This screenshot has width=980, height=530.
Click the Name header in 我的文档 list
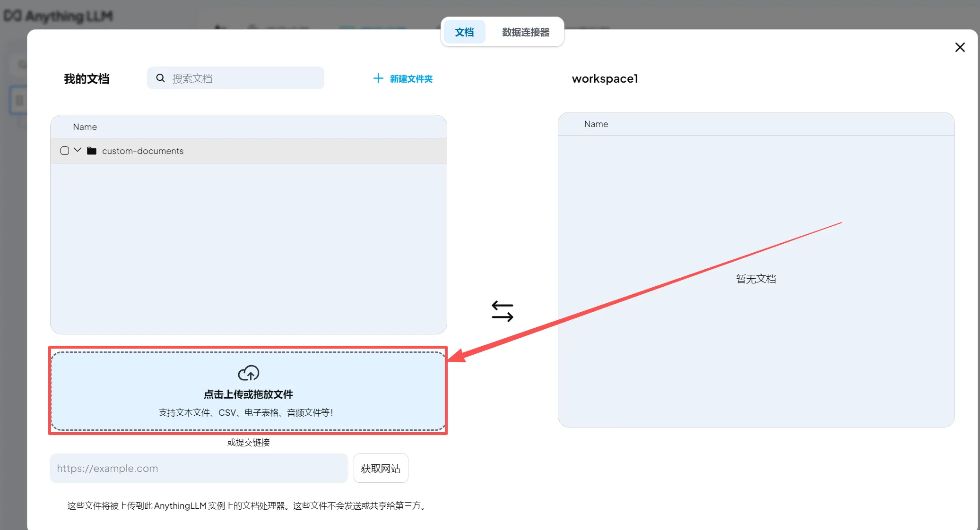click(x=85, y=127)
